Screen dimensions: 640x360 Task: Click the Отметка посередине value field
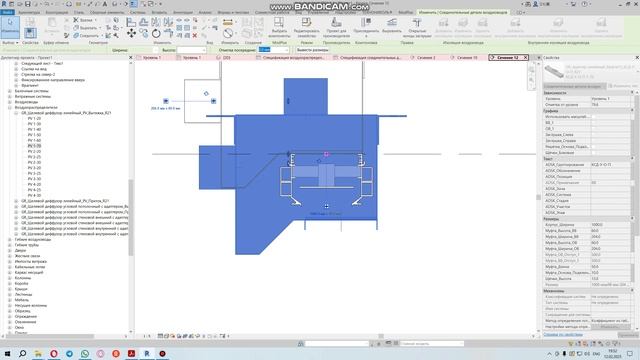(273, 50)
